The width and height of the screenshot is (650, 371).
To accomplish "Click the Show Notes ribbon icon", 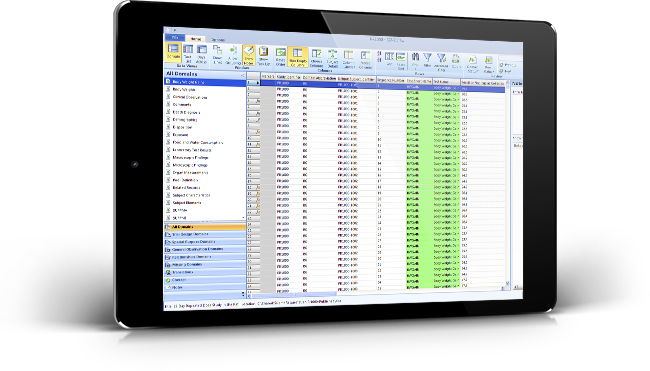I will (249, 55).
